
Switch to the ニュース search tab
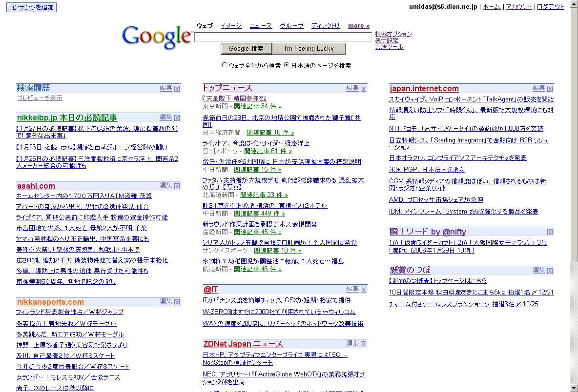[261, 26]
